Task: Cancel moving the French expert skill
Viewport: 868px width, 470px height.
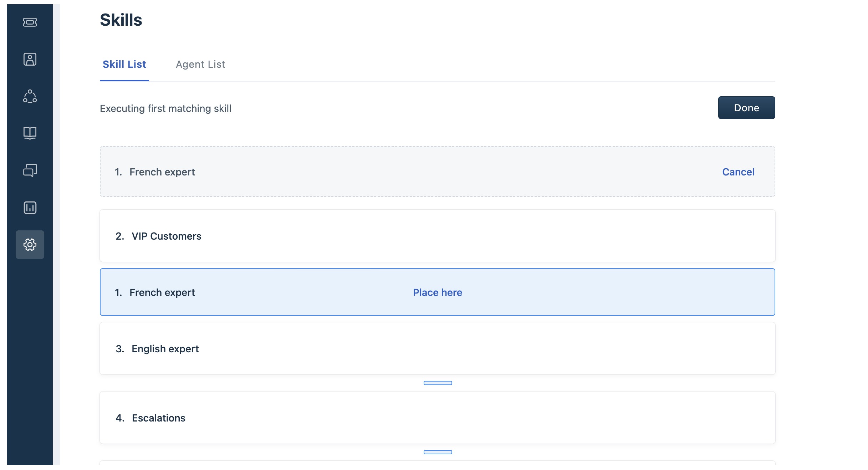Action: click(x=738, y=172)
